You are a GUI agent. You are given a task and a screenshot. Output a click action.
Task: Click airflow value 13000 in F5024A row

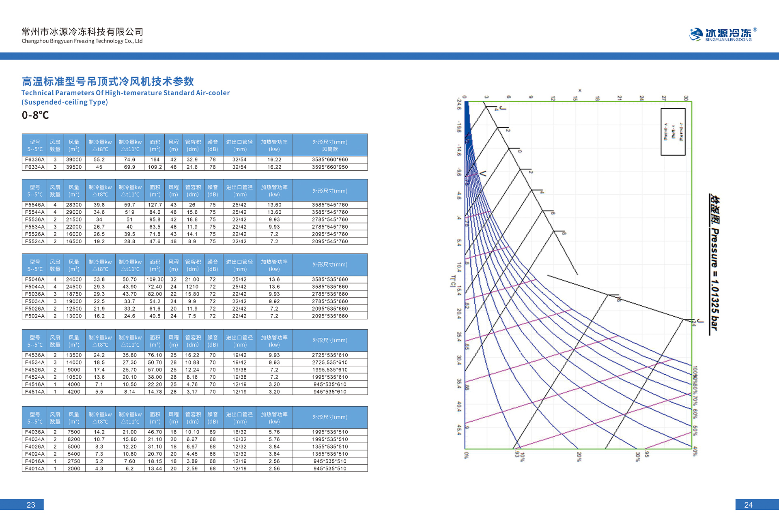[x=74, y=316]
